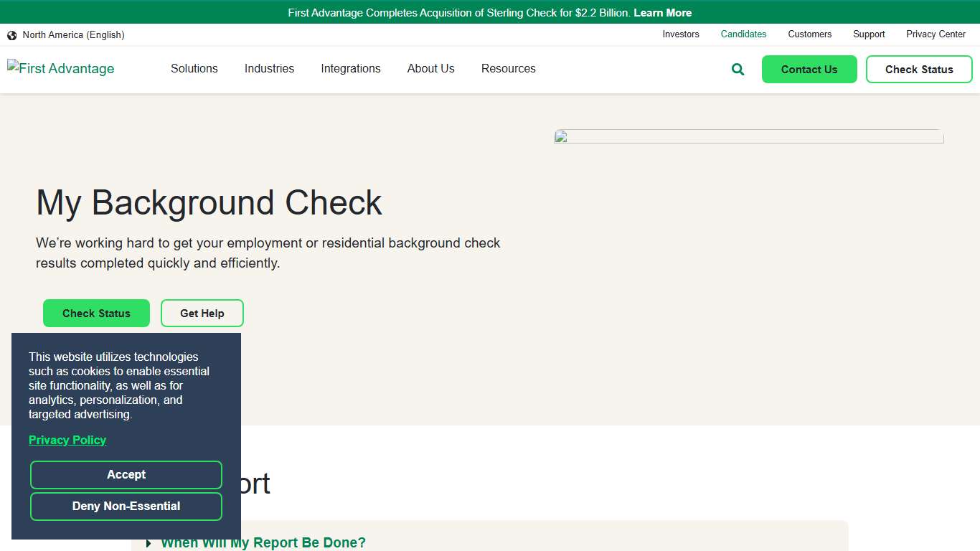Switch to the Candidates section
Viewport: 980px width, 551px height.
point(743,34)
